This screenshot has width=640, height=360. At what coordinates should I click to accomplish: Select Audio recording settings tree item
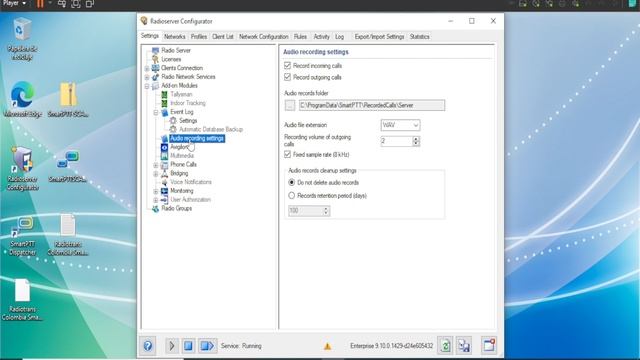tap(197, 138)
